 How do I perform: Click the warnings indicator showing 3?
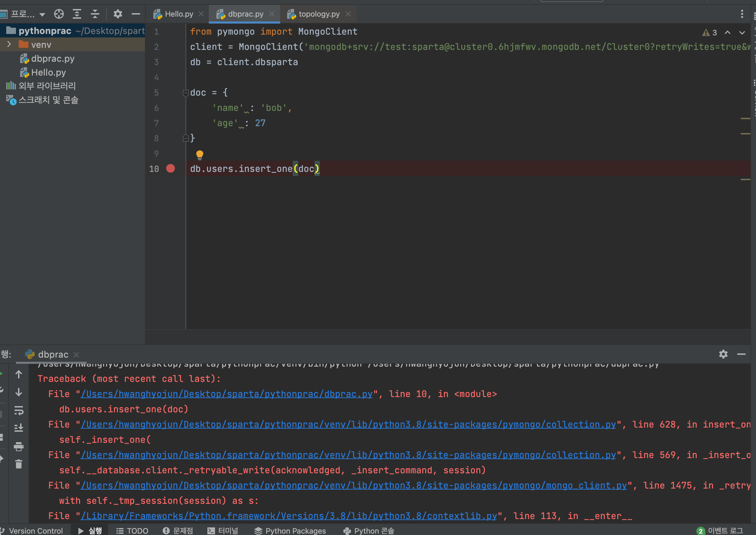click(x=710, y=33)
